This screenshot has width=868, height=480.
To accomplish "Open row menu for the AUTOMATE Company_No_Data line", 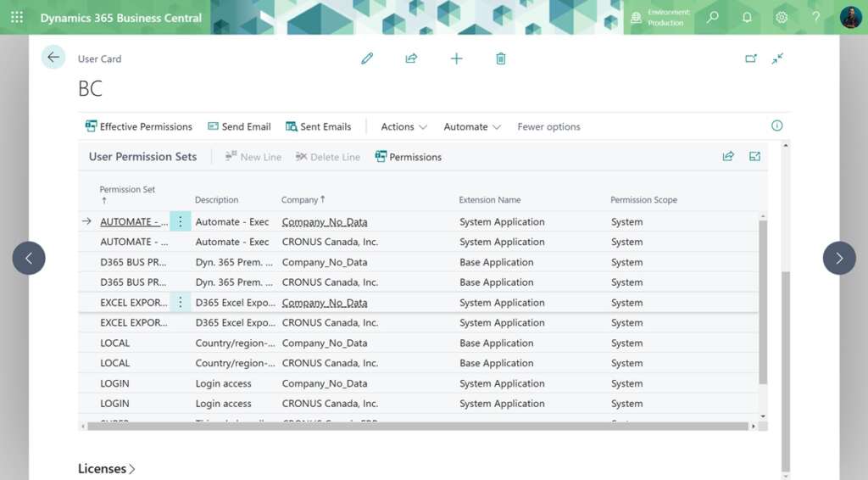I will [180, 221].
